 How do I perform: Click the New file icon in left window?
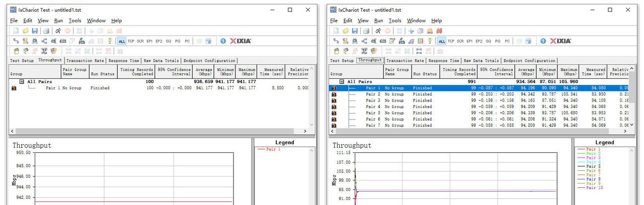[16, 31]
